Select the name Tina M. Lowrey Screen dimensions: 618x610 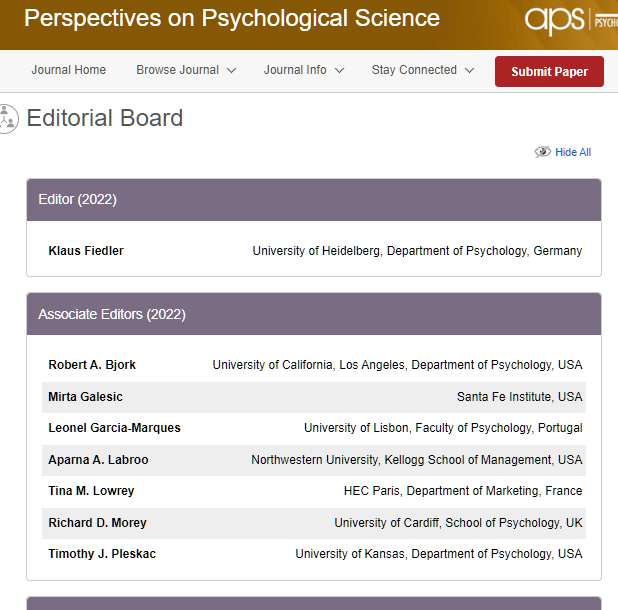pyautogui.click(x=91, y=491)
